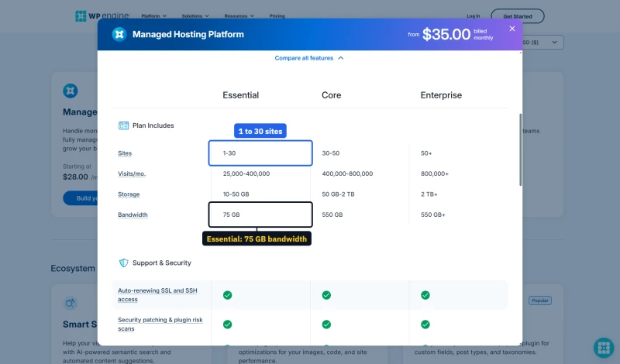
Task: Click Enterprise checkmark for Auto-renewing SSL row
Action: click(425, 295)
